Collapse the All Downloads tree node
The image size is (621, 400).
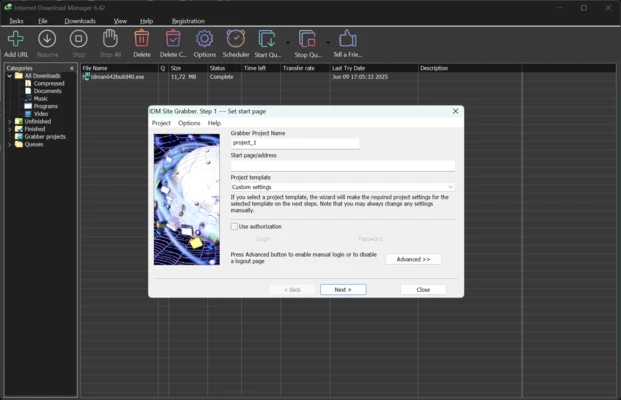(x=10, y=76)
